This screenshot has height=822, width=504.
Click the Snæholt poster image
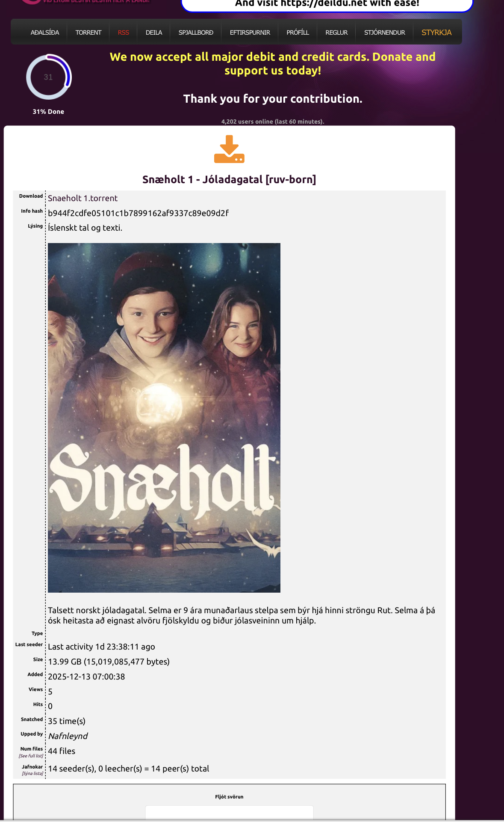(x=164, y=418)
